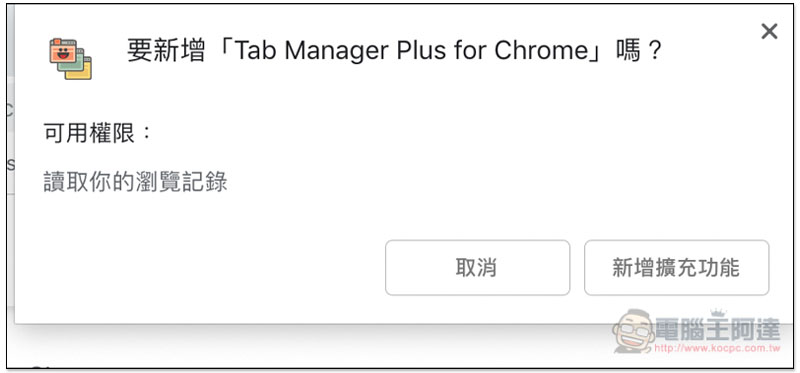Click the orange smiley window in the extension icon

point(62,50)
